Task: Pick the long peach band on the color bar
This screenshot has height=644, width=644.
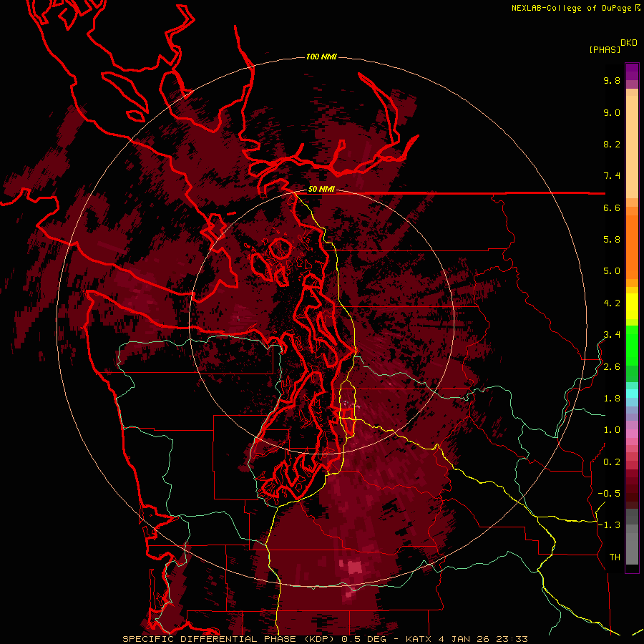Action: [x=632, y=147]
